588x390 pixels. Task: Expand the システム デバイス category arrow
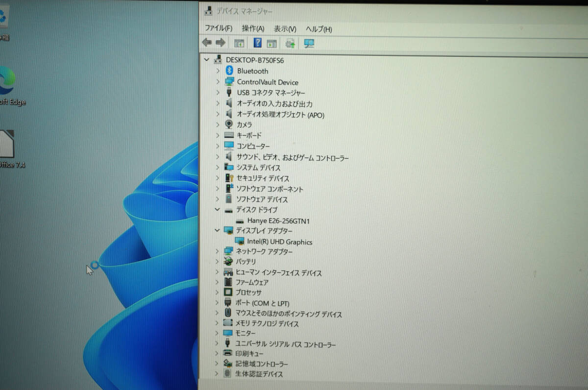tap(218, 168)
